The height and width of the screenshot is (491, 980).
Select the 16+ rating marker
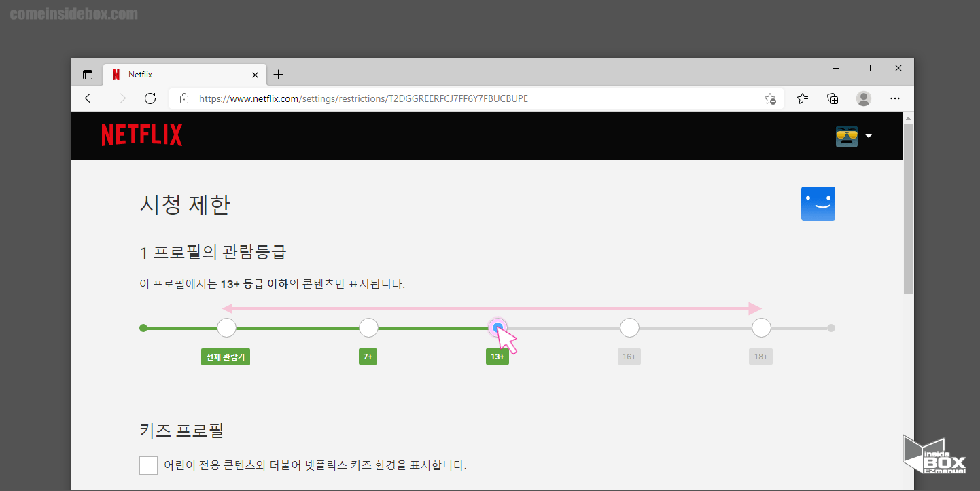629,327
